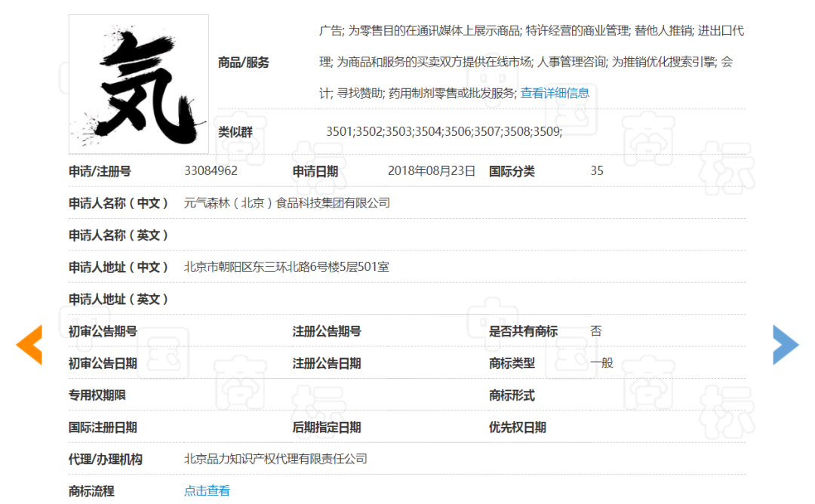Click the 国际分类 label
This screenshot has height=504, width=815.
click(512, 171)
